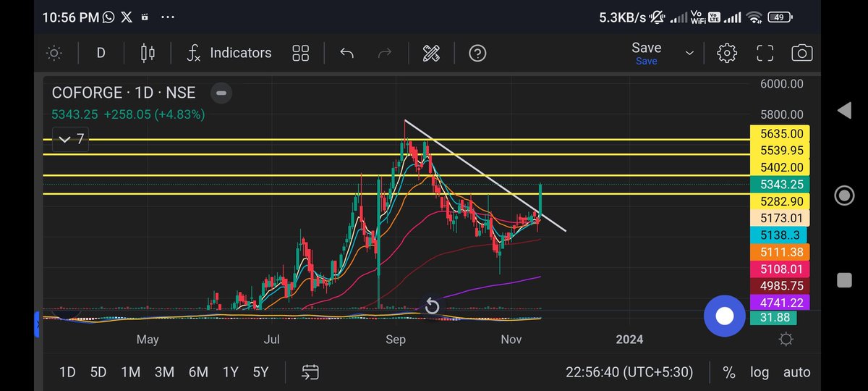Tap the Android recents square button

coord(844,280)
